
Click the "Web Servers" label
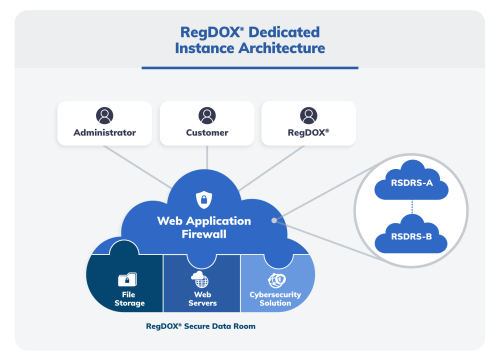tap(203, 299)
